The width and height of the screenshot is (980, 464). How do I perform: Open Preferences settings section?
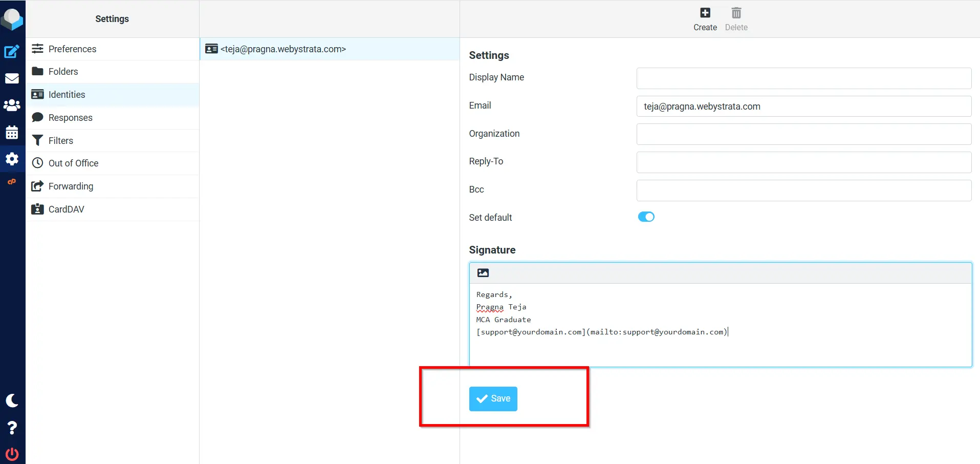113,49
